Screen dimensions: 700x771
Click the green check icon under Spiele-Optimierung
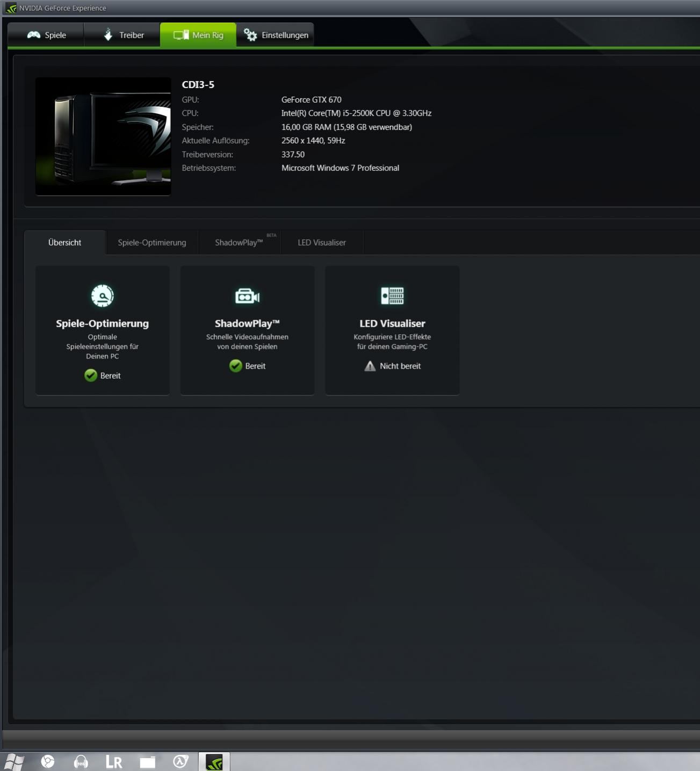click(91, 376)
